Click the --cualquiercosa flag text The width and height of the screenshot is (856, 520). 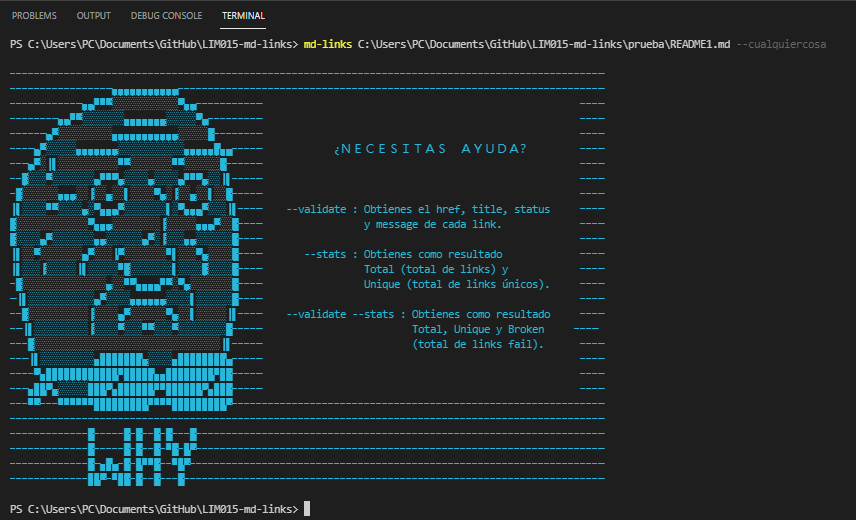click(781, 44)
